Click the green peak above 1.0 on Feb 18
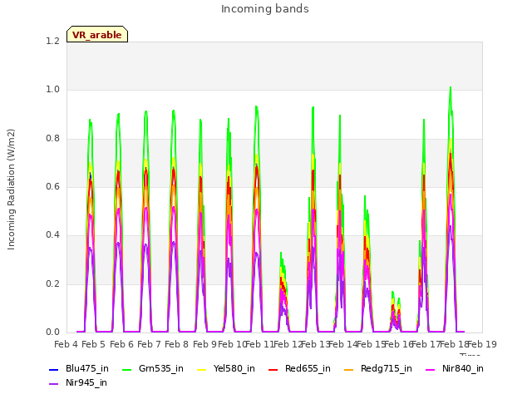The image size is (532, 399). [451, 88]
